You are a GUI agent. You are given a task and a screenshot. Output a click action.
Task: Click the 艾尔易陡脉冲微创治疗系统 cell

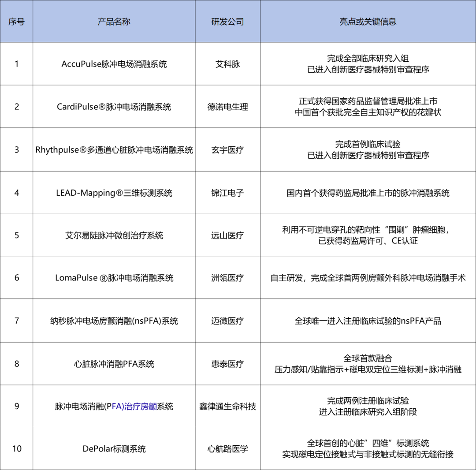[x=113, y=235]
